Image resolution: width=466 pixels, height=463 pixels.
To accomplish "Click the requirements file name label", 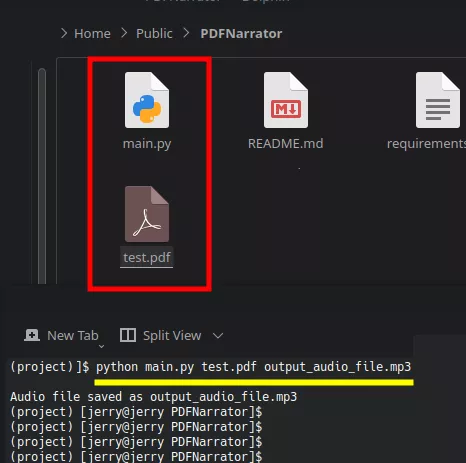I will coord(426,144).
